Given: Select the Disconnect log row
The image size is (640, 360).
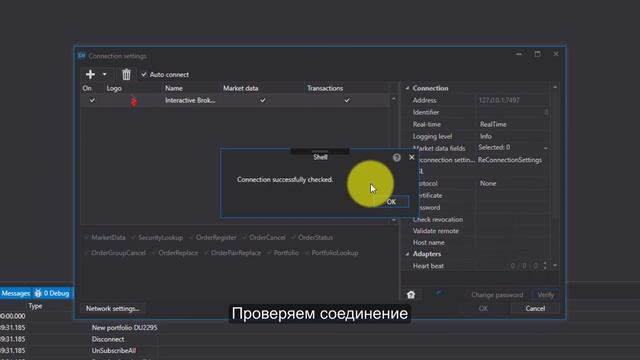Looking at the screenshot, I should (108, 339).
